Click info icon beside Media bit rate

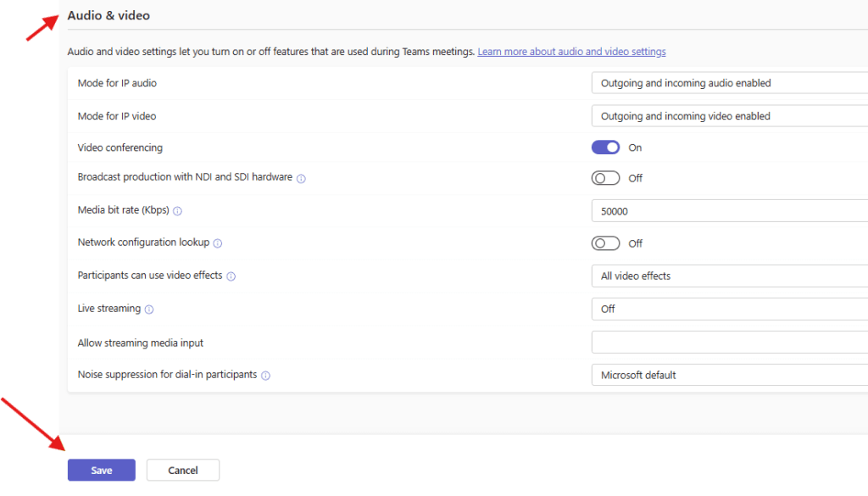[177, 211]
